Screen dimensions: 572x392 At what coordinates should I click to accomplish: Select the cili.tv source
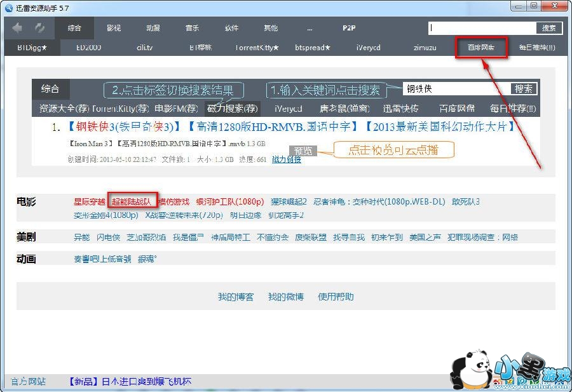(145, 48)
